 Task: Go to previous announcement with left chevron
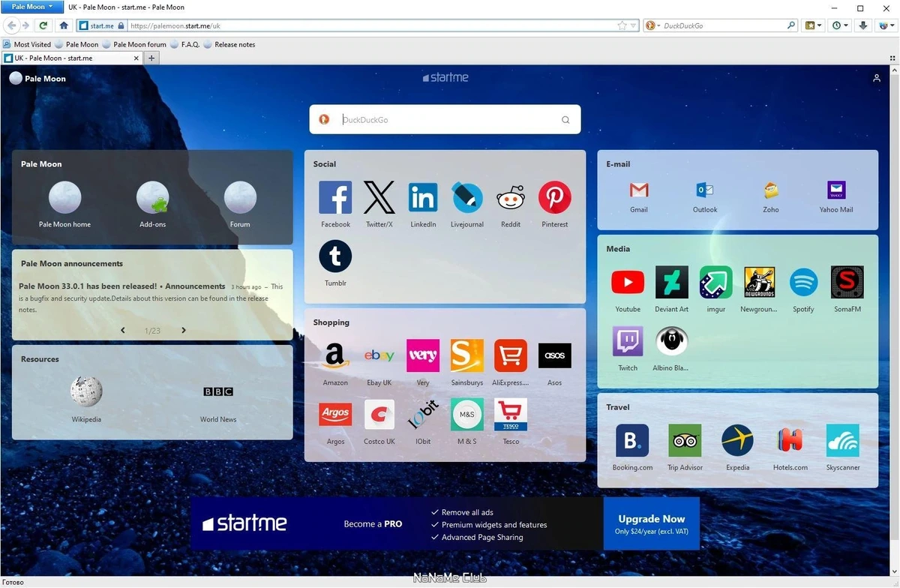123,330
